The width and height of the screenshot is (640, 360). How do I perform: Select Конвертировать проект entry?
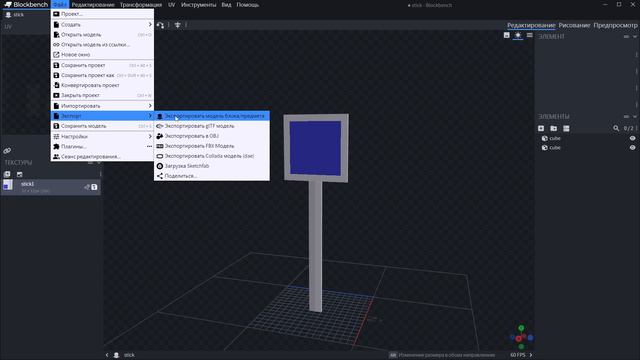pyautogui.click(x=102, y=85)
